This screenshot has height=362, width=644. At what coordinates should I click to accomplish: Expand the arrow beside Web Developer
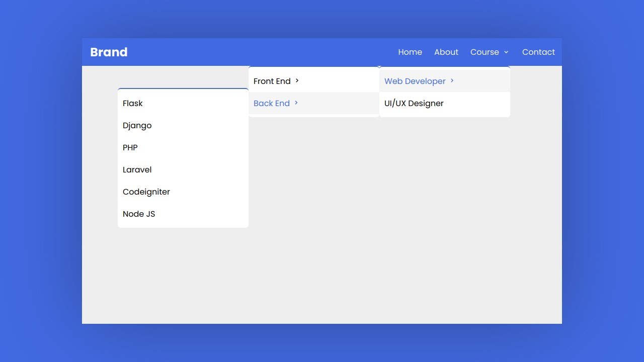pos(452,81)
